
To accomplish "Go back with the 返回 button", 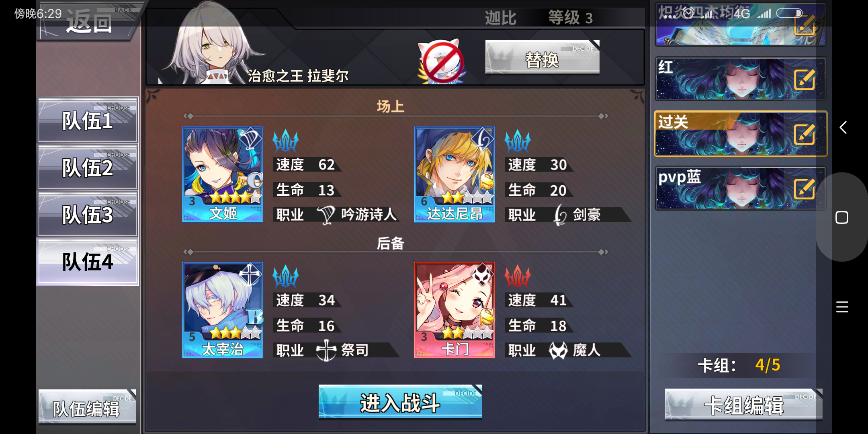I will click(89, 21).
